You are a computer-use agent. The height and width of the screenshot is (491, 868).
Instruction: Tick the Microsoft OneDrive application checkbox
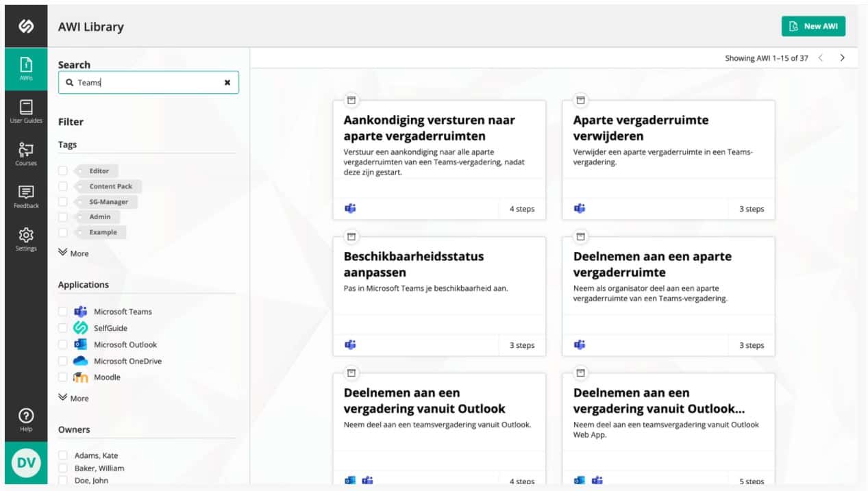coord(63,361)
